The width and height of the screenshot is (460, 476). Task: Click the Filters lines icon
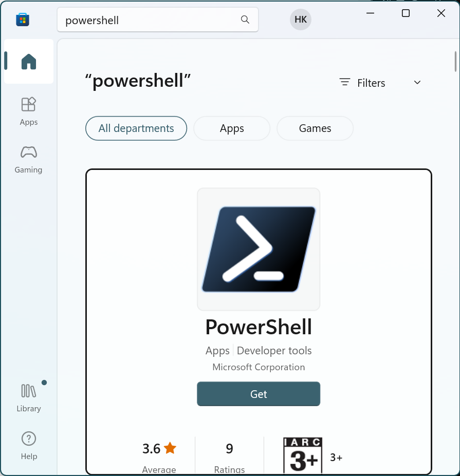tap(345, 82)
